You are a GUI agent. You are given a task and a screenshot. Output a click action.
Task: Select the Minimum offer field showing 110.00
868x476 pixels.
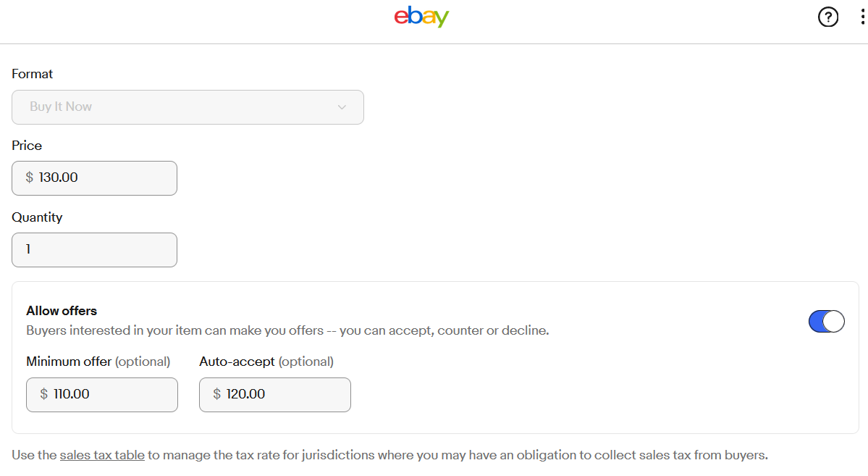click(x=101, y=394)
